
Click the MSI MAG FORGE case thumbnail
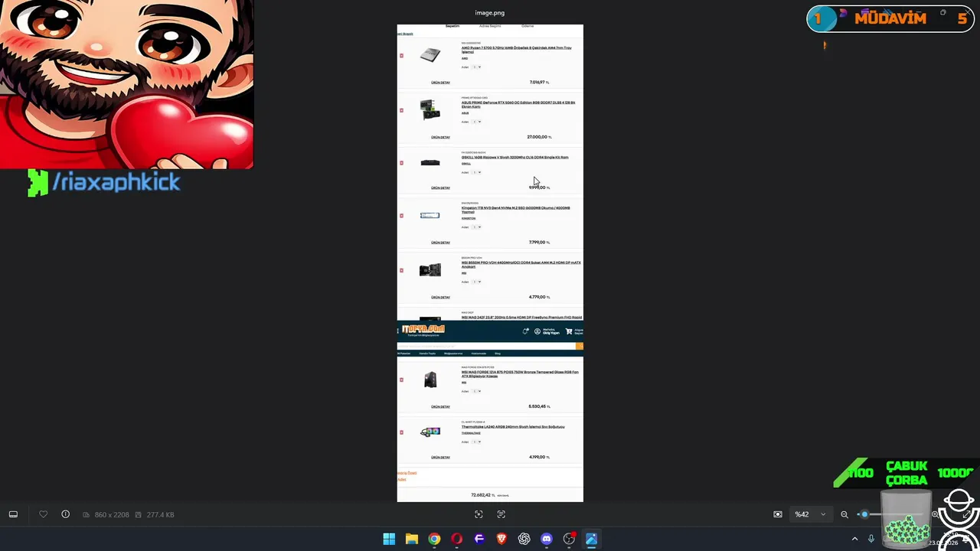point(430,379)
